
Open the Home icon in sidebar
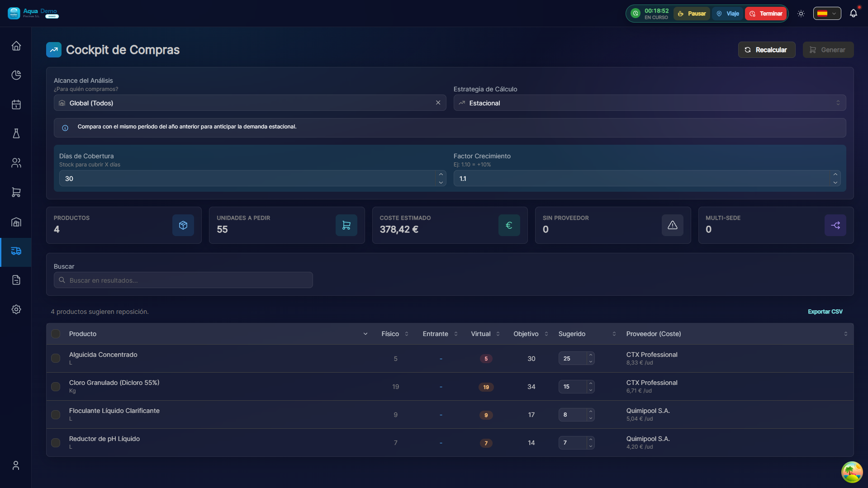16,46
